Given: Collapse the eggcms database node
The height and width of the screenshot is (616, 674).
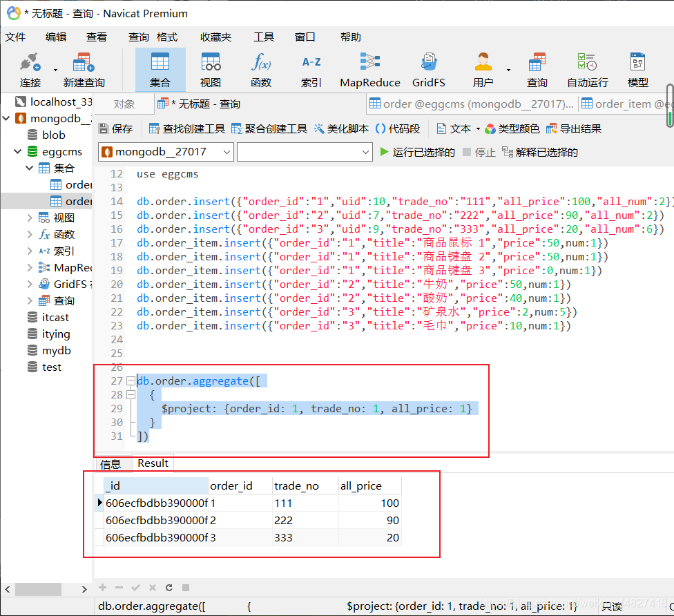Looking at the screenshot, I should [18, 151].
